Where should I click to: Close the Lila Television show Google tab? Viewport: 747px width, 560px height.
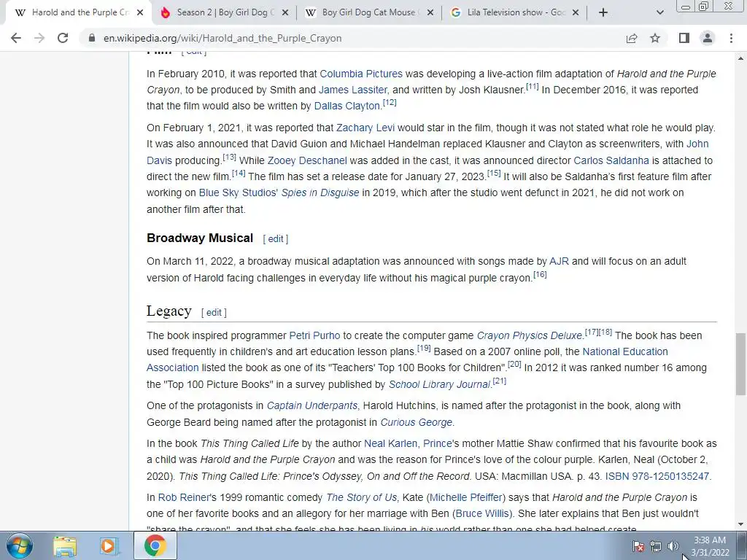576,13
